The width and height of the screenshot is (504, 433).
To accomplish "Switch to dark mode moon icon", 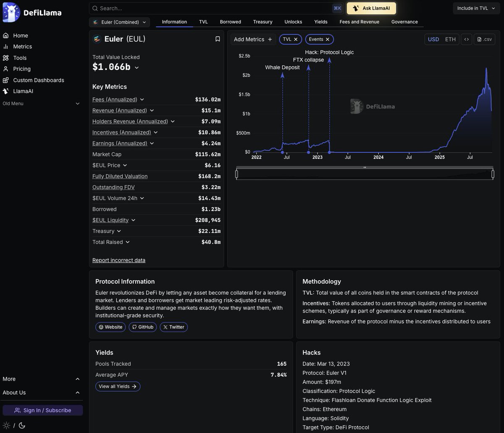I will click(x=22, y=425).
